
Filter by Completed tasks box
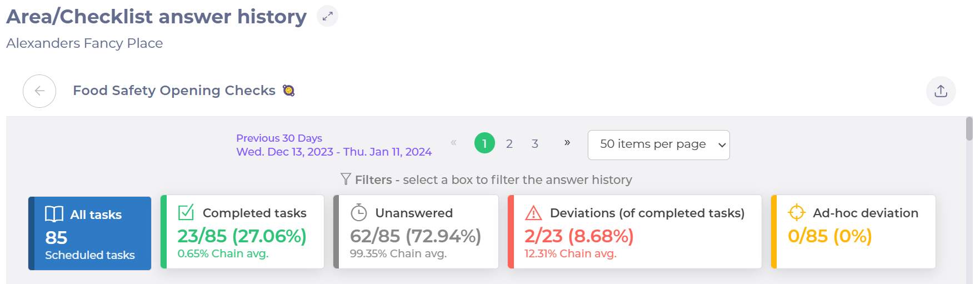point(242,232)
